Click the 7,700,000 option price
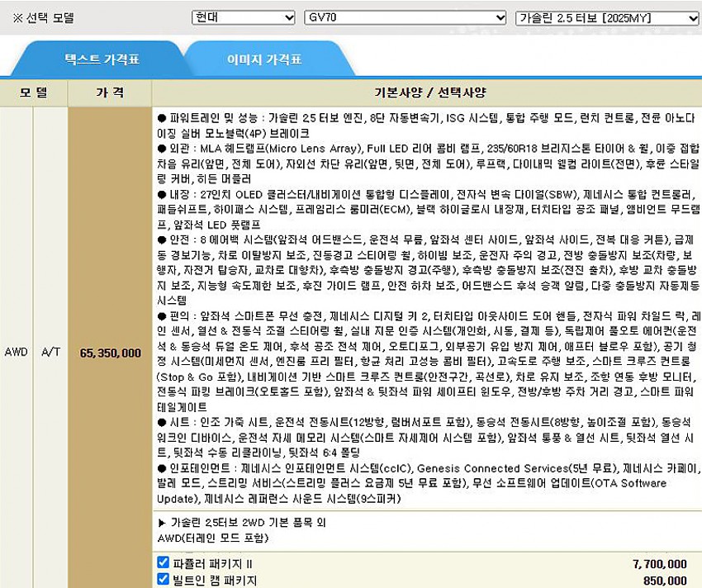Screen dimensions: 702x588 [x=658, y=563]
